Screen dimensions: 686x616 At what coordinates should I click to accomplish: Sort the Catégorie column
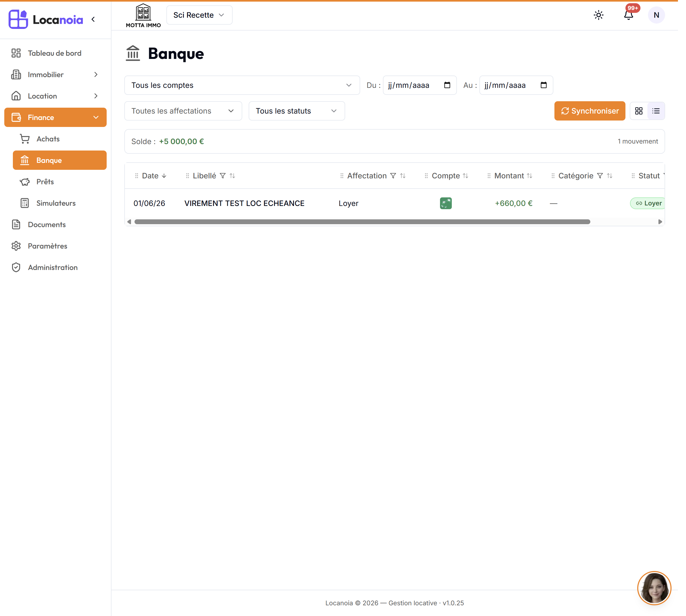pyautogui.click(x=609, y=176)
